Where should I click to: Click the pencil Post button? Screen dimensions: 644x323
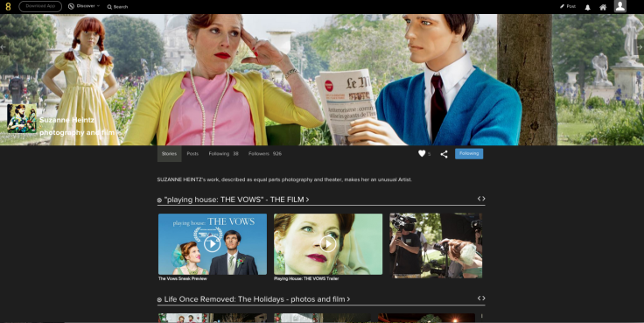point(568,7)
